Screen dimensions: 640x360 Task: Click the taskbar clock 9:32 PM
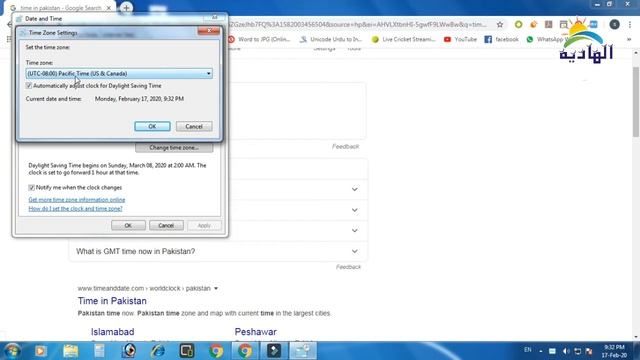(614, 351)
